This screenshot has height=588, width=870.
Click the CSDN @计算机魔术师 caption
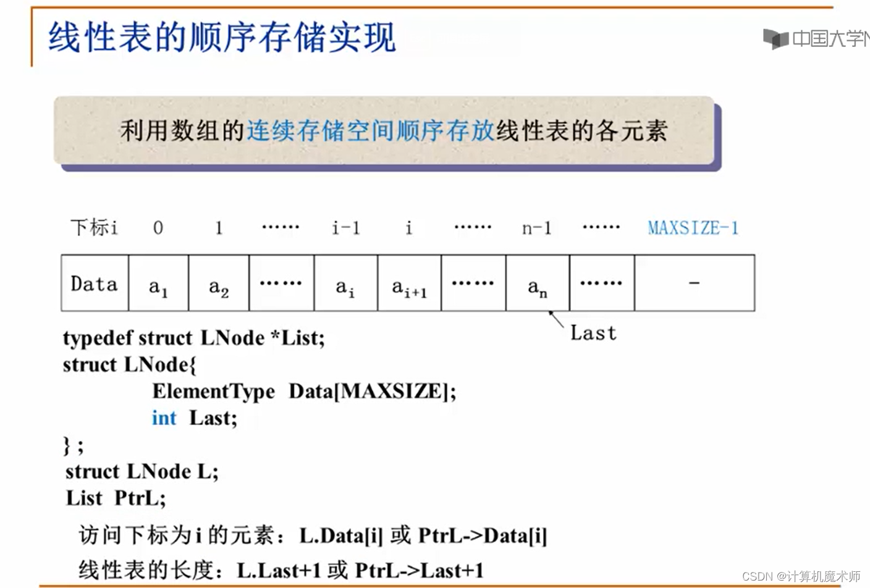801,576
